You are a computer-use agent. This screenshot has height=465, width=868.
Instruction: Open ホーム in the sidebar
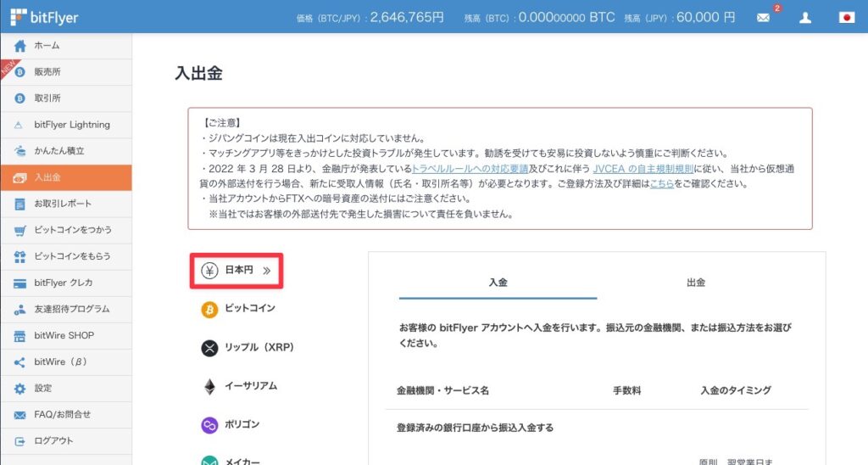(x=66, y=46)
